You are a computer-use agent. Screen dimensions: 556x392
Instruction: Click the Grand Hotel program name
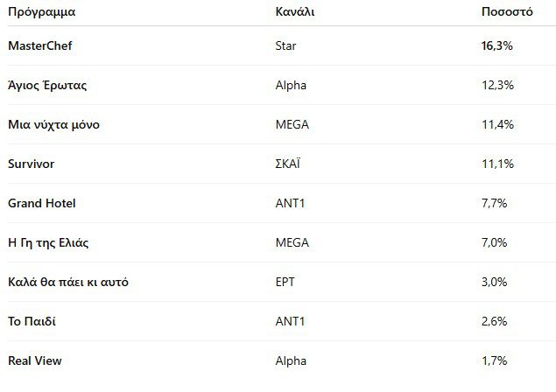point(42,203)
